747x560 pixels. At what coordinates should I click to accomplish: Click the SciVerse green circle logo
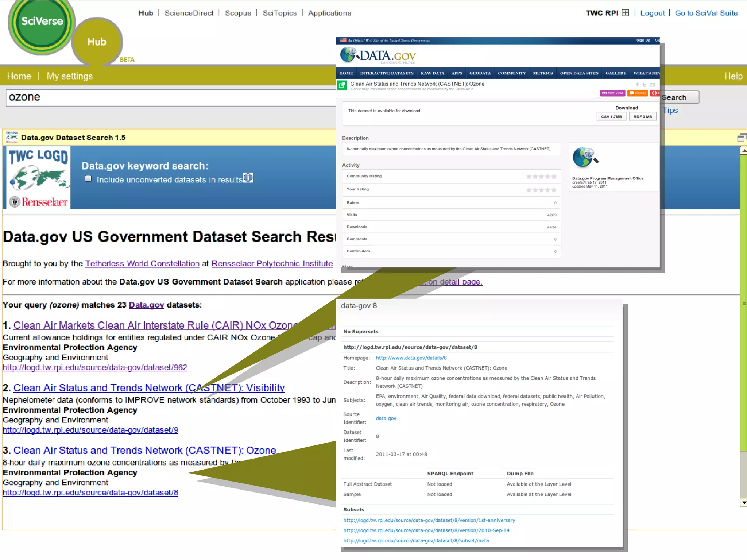click(41, 23)
